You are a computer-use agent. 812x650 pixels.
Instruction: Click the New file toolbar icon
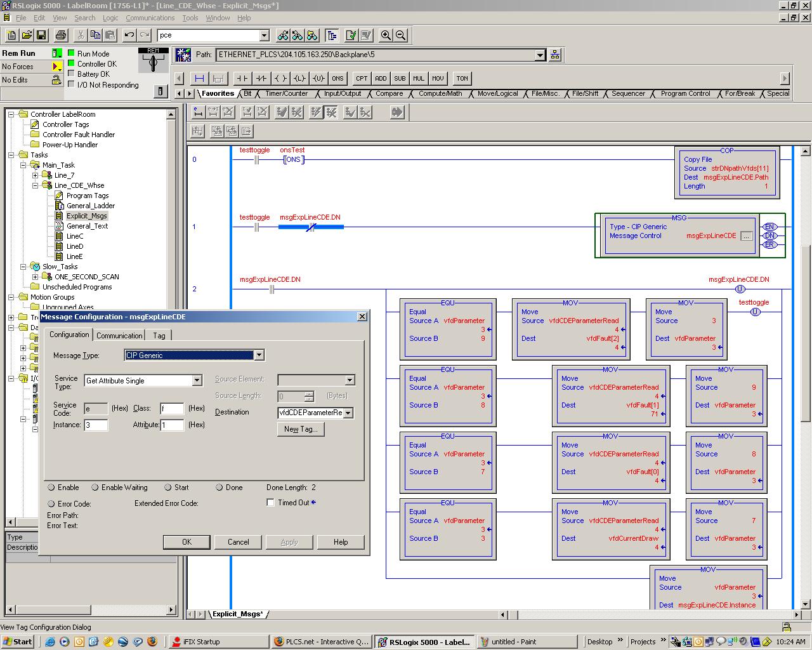pos(11,35)
